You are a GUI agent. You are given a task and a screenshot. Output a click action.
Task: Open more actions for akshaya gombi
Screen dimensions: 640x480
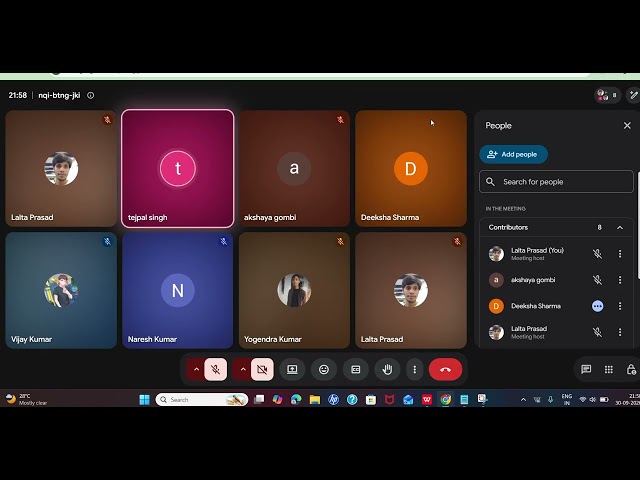pos(620,280)
